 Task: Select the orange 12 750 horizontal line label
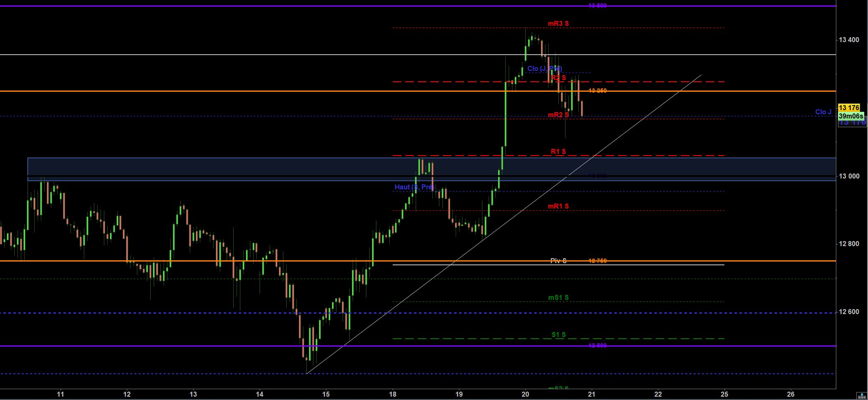tap(597, 261)
